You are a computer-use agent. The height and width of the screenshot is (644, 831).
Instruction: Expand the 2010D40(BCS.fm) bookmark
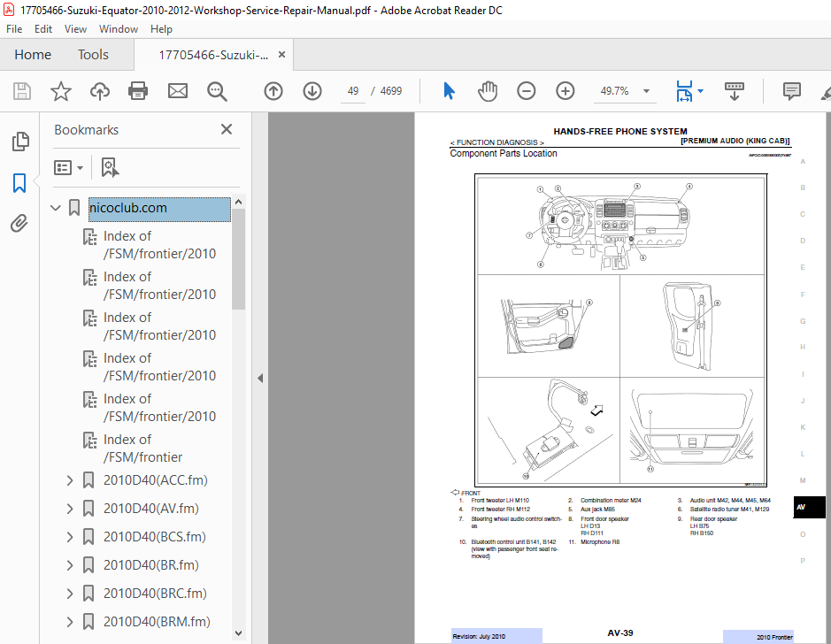(x=69, y=537)
